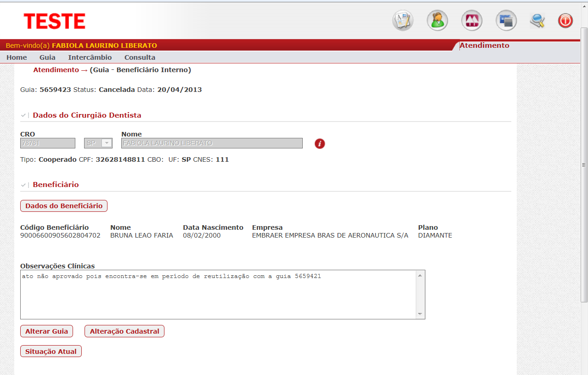Click the date 20/04/2013
The height and width of the screenshot is (375, 588).
[180, 90]
